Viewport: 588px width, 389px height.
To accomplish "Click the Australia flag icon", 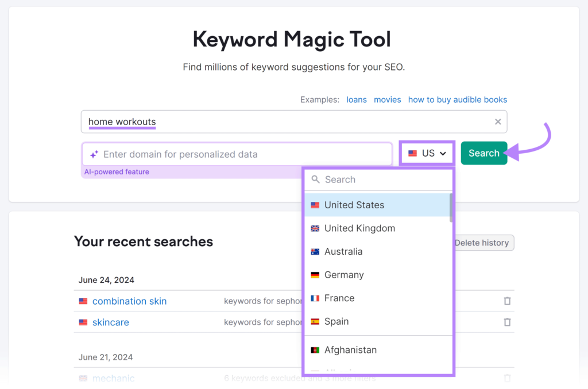I will pyautogui.click(x=315, y=251).
